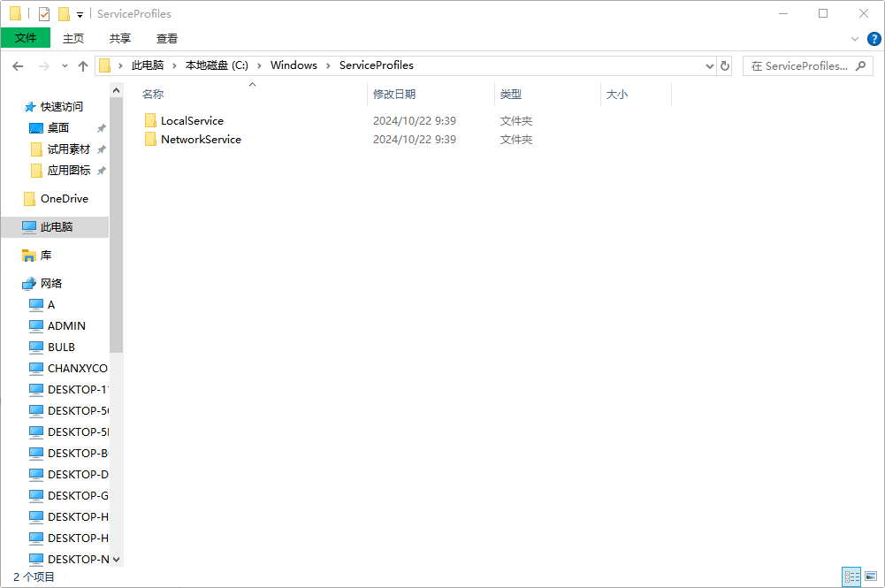Open the 文件 menu

click(x=26, y=38)
